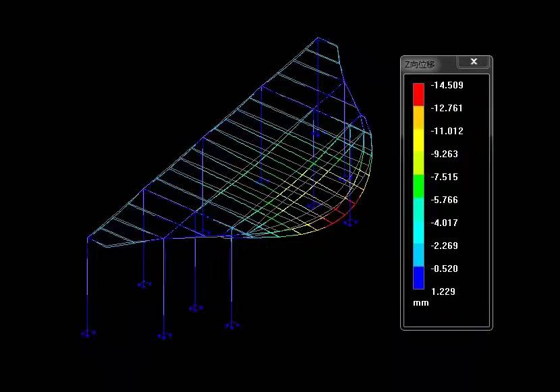Click the support marker below the red beam

click(x=349, y=222)
